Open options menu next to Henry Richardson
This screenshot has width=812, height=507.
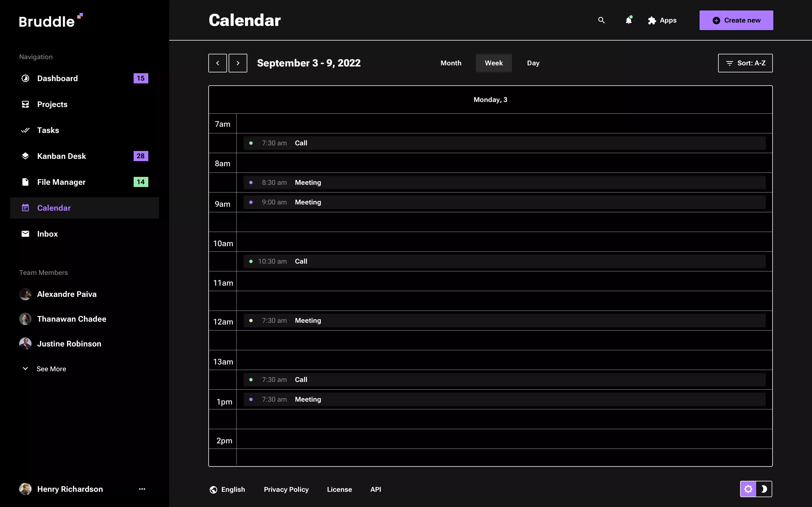pyautogui.click(x=142, y=489)
